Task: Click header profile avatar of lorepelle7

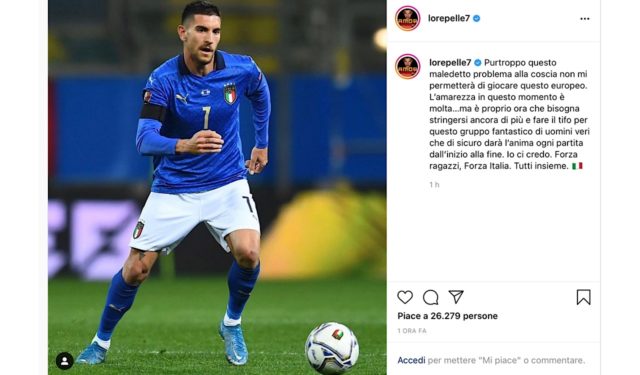Action: (x=407, y=18)
